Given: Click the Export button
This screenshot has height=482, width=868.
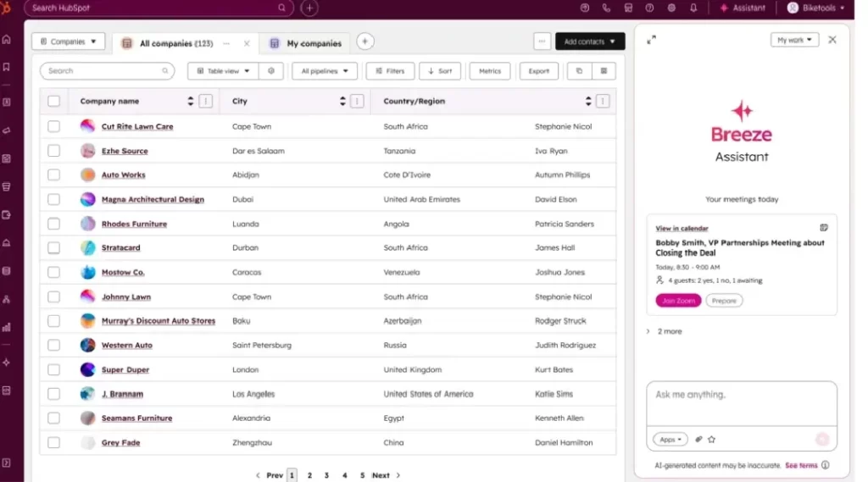Looking at the screenshot, I should pyautogui.click(x=538, y=71).
